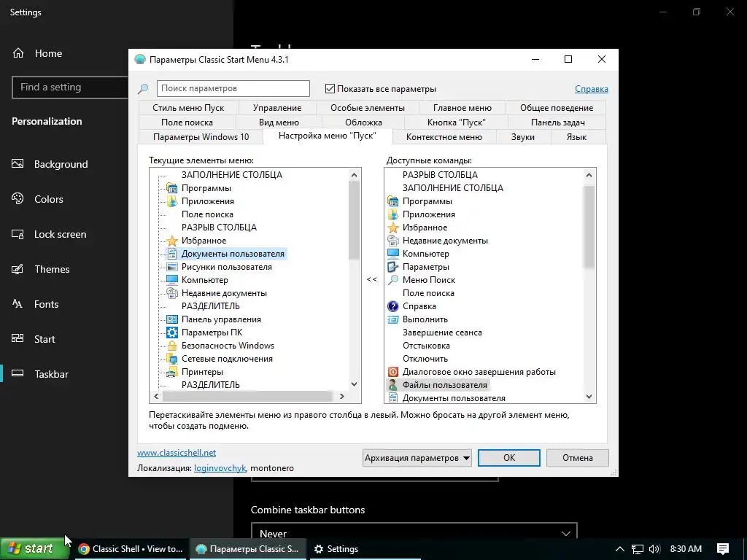Select РАЗРЫВ СТОЛБЦА in current menu items
This screenshot has width=747, height=560.
tap(219, 227)
